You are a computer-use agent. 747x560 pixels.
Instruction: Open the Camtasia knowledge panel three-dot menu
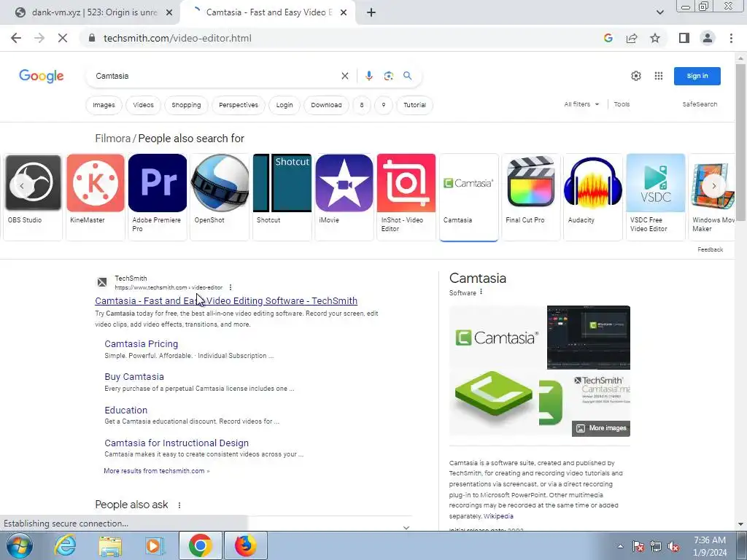click(x=481, y=292)
